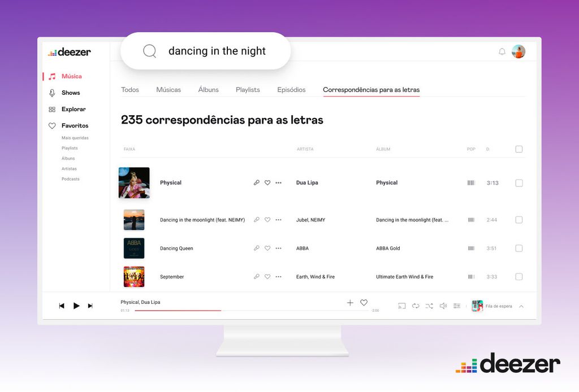This screenshot has width=579, height=392.
Task: Switch to Todos tab
Action: coord(130,90)
